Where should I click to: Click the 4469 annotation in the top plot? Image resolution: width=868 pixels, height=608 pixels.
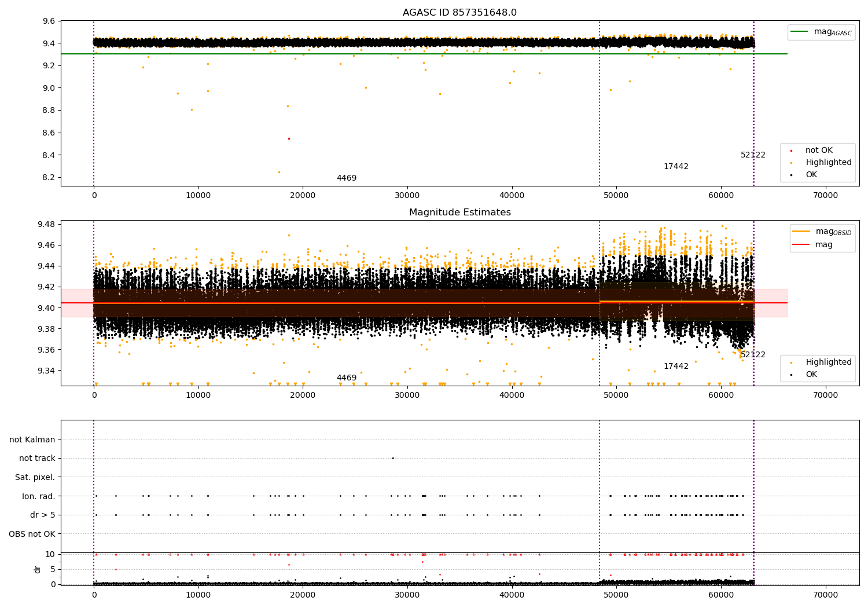tap(347, 178)
